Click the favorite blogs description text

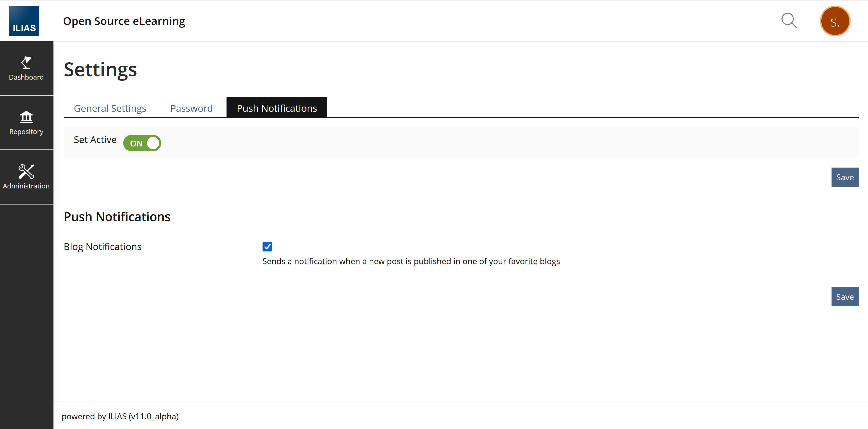pos(411,261)
